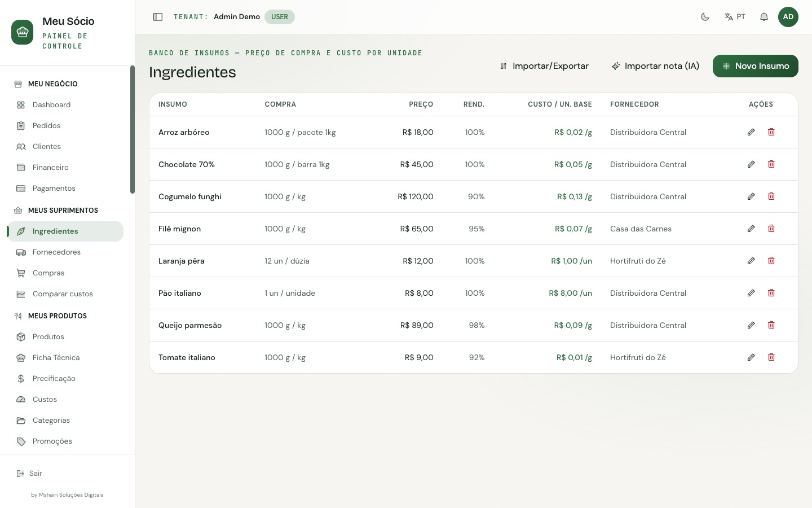
Task: Go to Compras in sidebar
Action: [65, 273]
